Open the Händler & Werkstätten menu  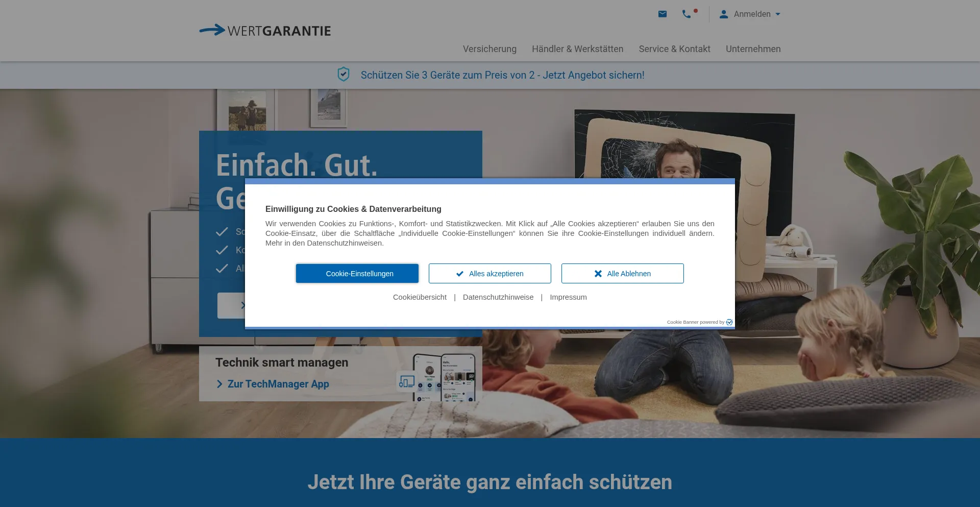(x=577, y=49)
